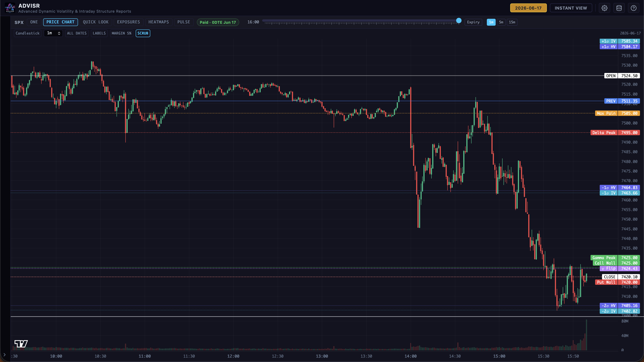Open the PULSE tab
Image resolution: width=644 pixels, height=362 pixels.
pos(184,22)
